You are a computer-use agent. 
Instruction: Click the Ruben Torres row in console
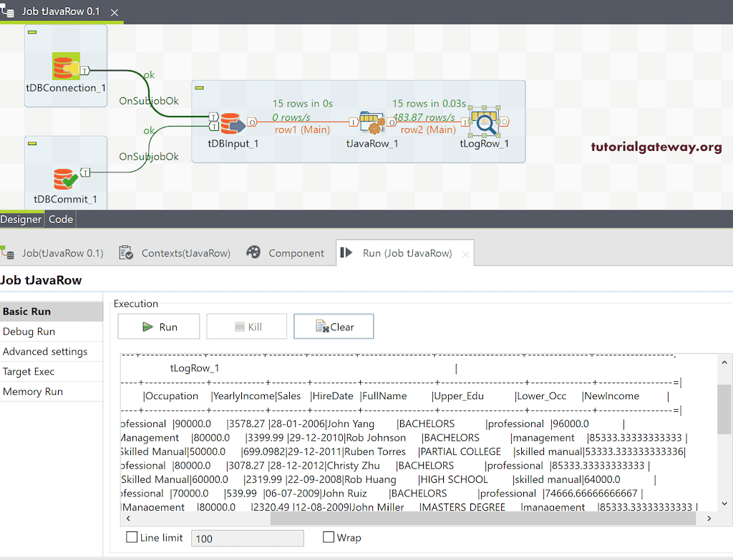[x=402, y=451]
